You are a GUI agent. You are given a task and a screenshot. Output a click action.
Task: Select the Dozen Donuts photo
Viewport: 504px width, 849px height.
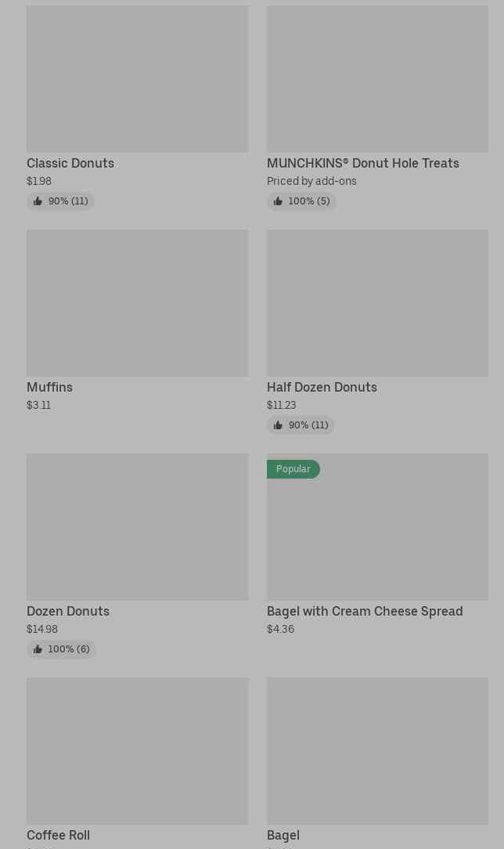pos(137,527)
